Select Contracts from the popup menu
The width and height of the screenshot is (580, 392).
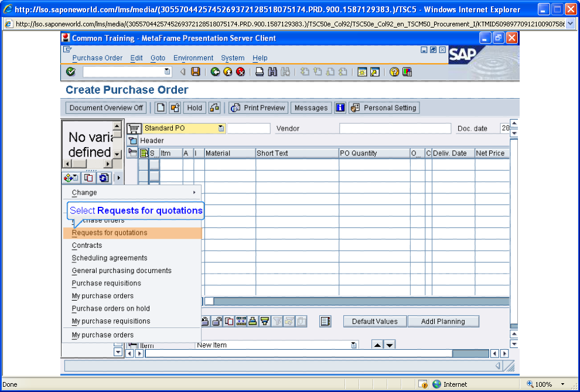[x=132, y=245]
